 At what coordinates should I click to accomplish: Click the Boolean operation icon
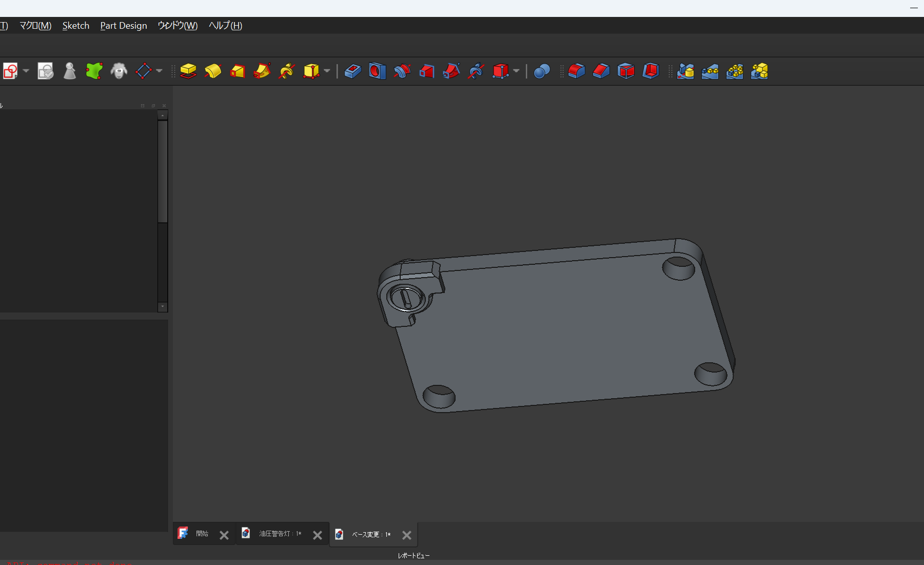[542, 71]
